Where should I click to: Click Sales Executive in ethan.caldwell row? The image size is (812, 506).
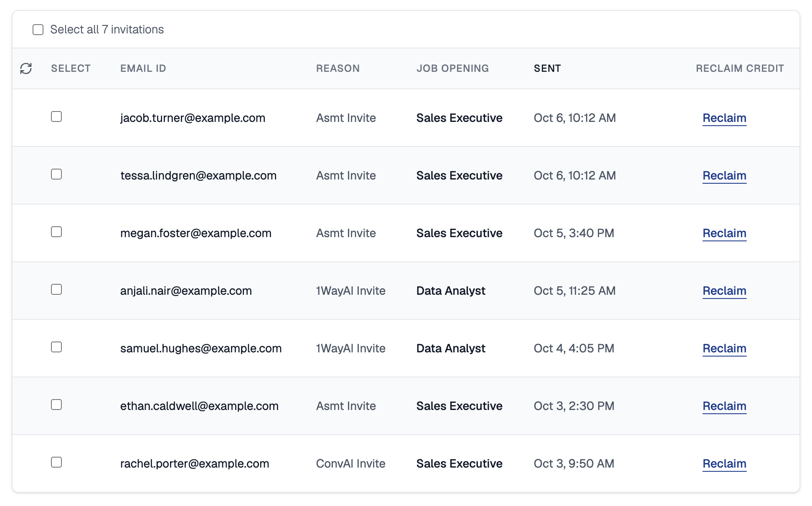[459, 406]
